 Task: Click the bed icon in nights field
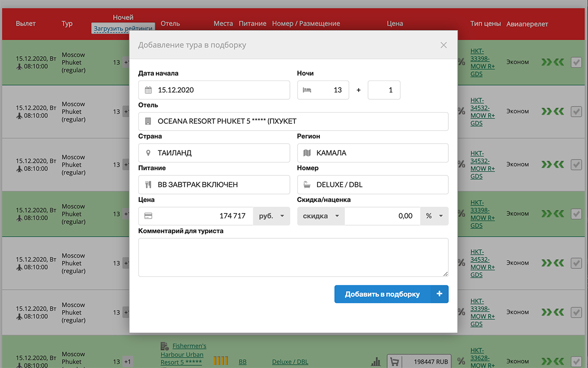click(307, 90)
